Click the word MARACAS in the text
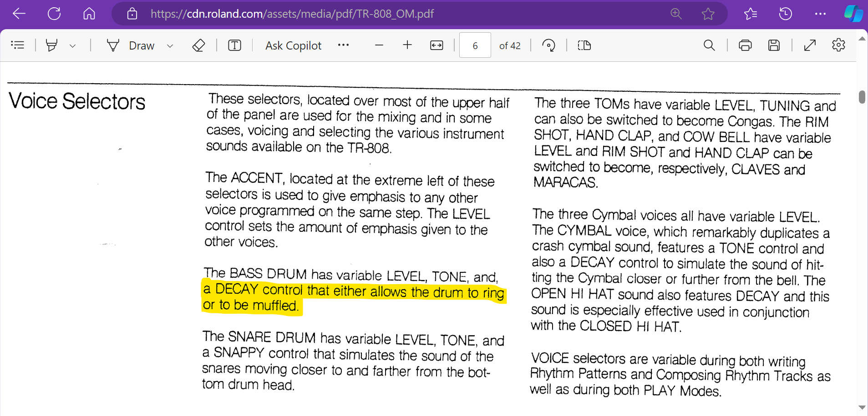 (x=565, y=183)
